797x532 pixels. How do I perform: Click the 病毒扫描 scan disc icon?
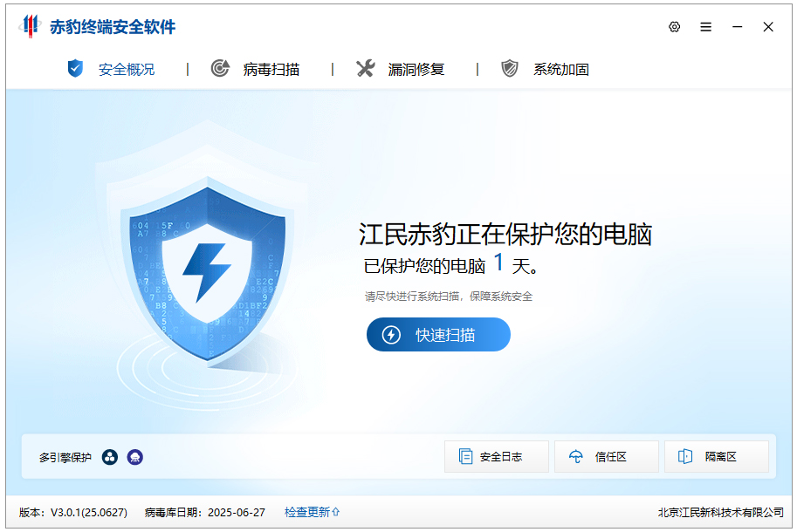(x=218, y=68)
